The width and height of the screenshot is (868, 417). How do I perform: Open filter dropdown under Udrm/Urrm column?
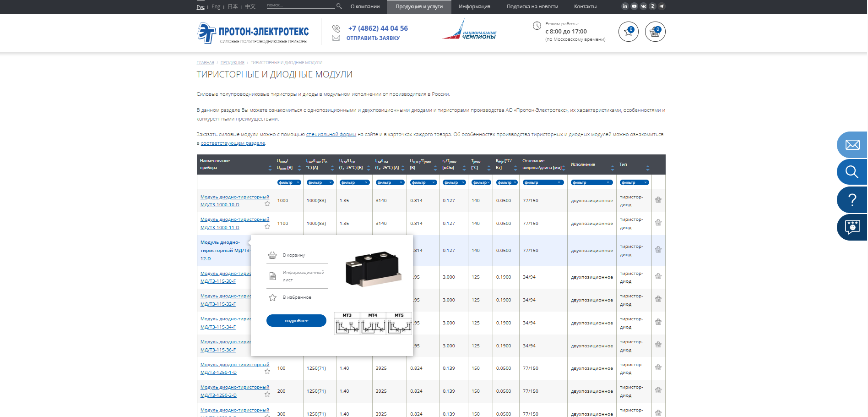point(289,182)
